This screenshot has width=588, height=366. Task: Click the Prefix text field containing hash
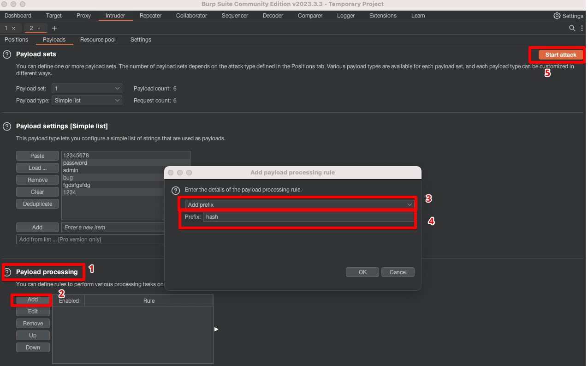[309, 217]
